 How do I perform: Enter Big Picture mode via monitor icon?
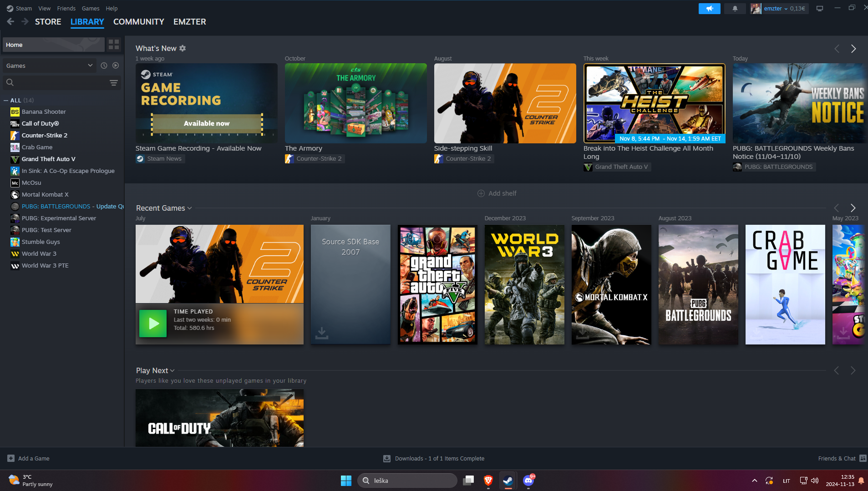[820, 8]
